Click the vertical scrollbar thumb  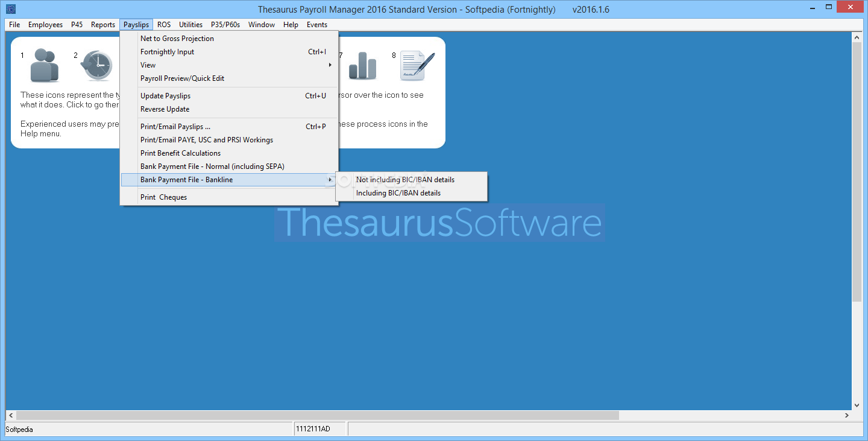click(857, 172)
